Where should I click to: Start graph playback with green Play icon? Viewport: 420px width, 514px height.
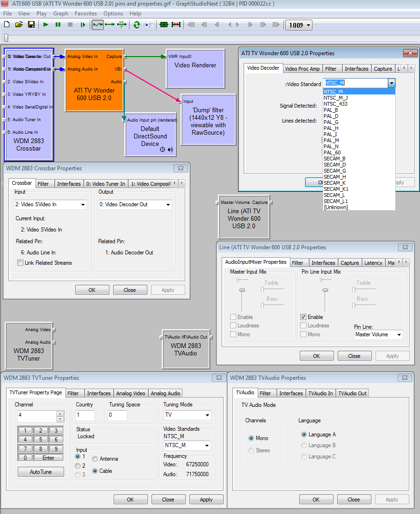point(45,25)
